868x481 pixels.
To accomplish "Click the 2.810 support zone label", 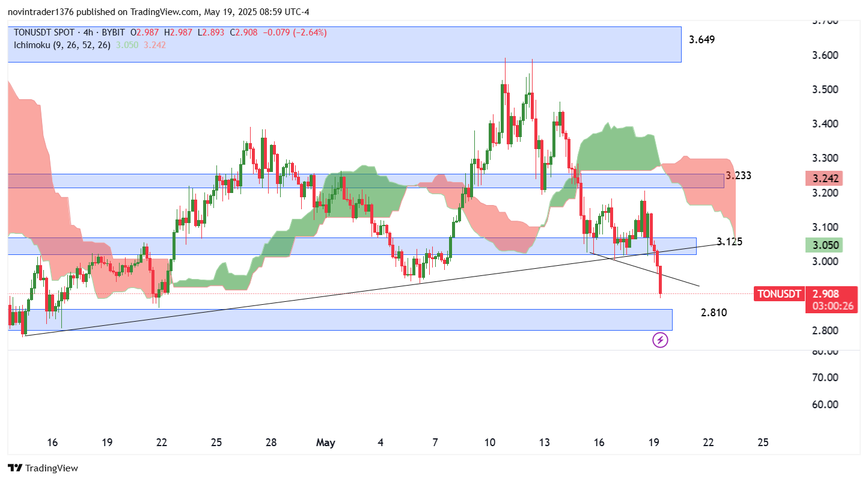I will pos(714,313).
